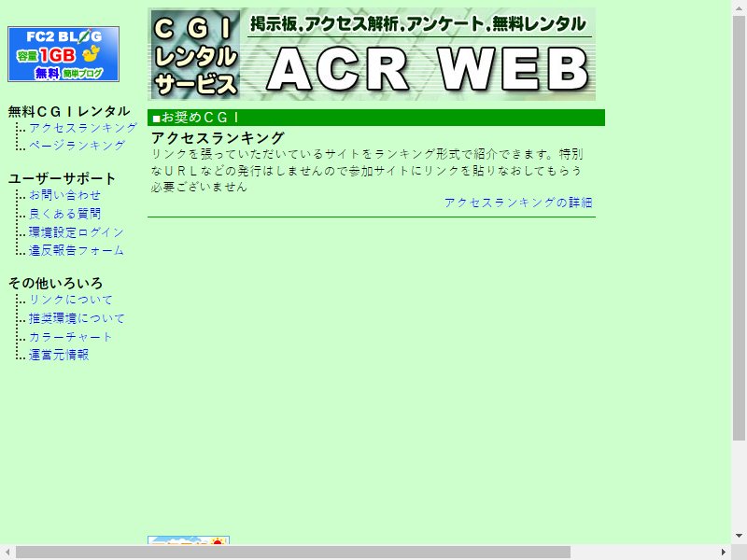747x560 pixels.
Task: Click the horizontal scrollbar thumb
Action: pos(293,553)
